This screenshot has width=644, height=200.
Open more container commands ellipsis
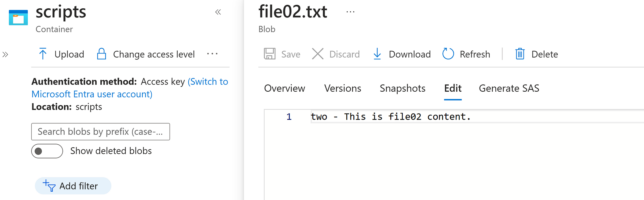click(212, 54)
